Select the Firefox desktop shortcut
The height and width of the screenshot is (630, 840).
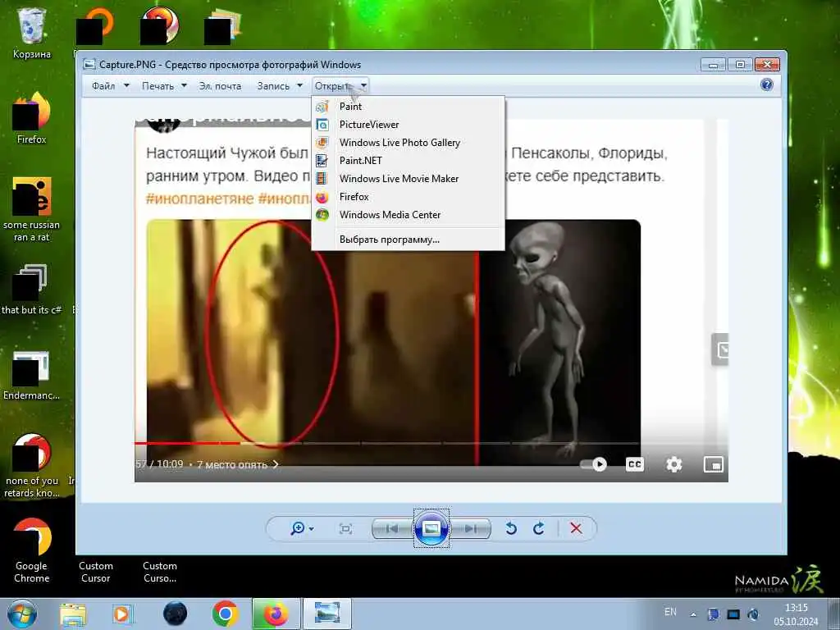(32, 118)
